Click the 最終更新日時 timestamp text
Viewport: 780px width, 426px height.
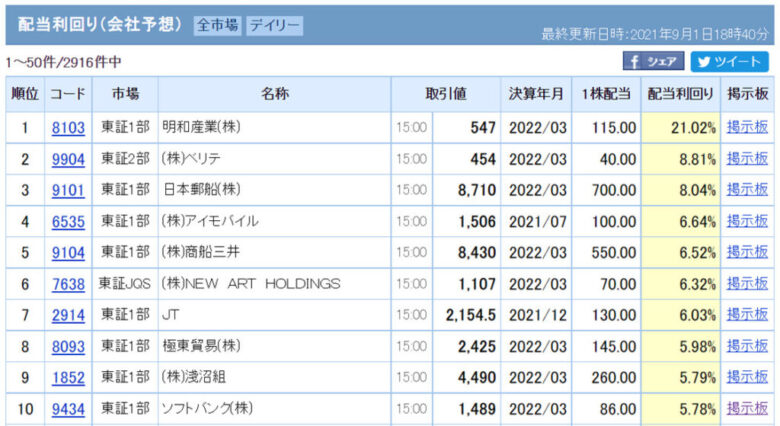655,34
